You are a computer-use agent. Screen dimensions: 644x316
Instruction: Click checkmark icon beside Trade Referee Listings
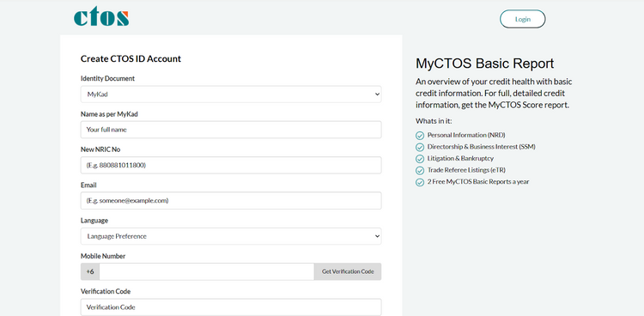pyautogui.click(x=420, y=170)
